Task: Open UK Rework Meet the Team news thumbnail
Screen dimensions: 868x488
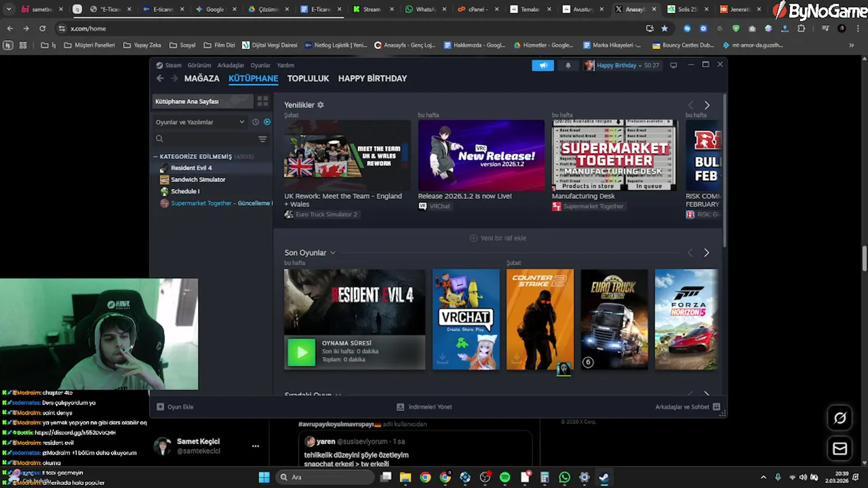Action: [347, 155]
